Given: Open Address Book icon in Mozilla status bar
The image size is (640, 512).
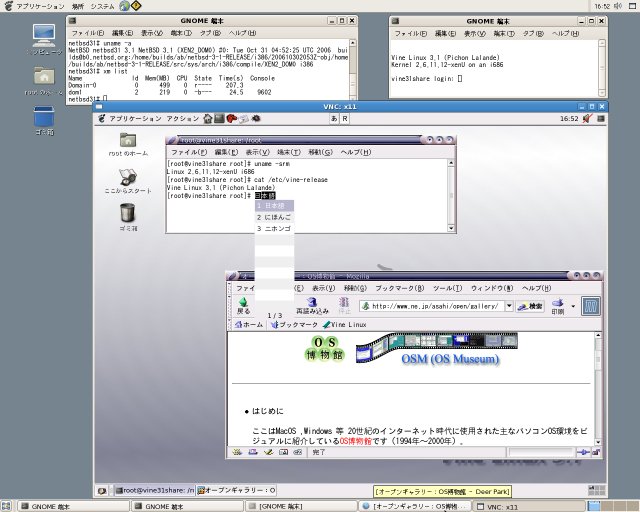Looking at the screenshot, I should tap(283, 452).
